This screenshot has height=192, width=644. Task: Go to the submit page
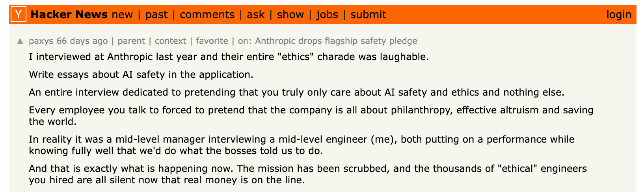[x=368, y=15]
